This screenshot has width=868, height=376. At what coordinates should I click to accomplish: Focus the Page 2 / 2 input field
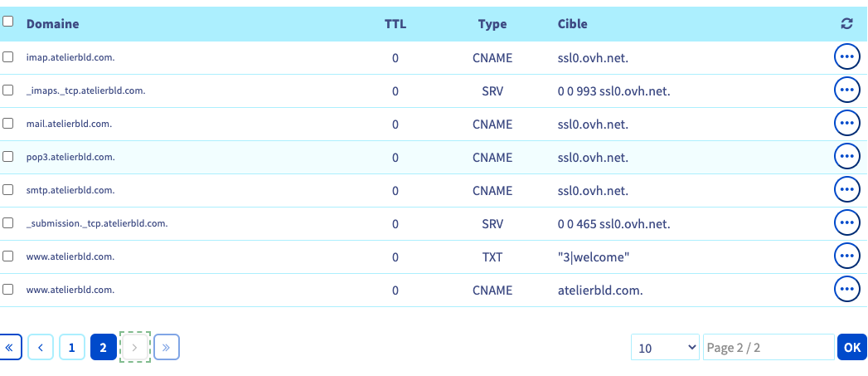[768, 348]
